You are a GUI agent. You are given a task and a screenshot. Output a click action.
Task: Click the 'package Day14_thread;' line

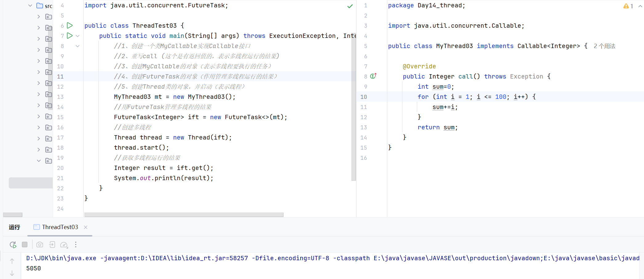pos(427,5)
